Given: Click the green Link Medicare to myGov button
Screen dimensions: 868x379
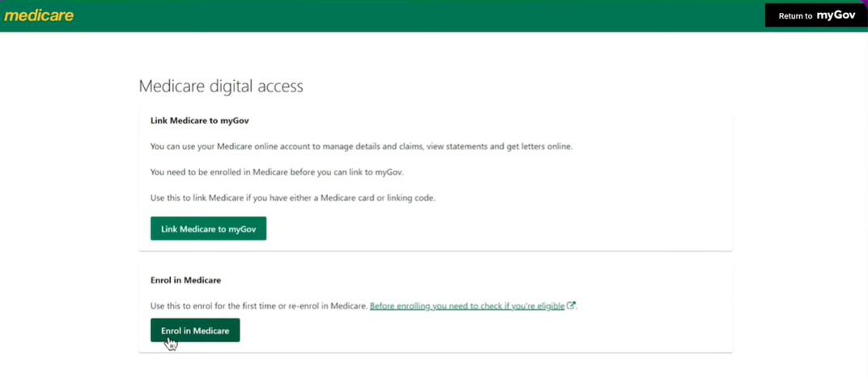Looking at the screenshot, I should (x=208, y=228).
